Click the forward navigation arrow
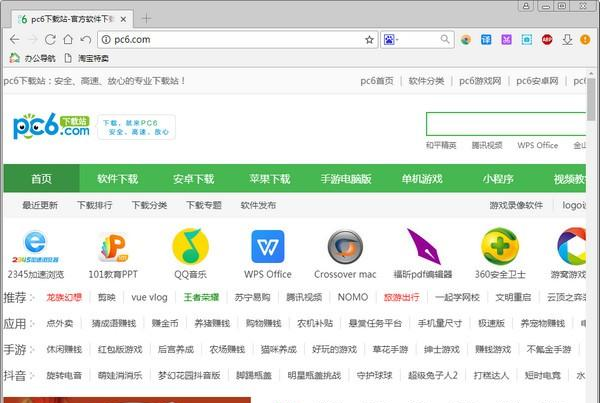 click(x=33, y=39)
